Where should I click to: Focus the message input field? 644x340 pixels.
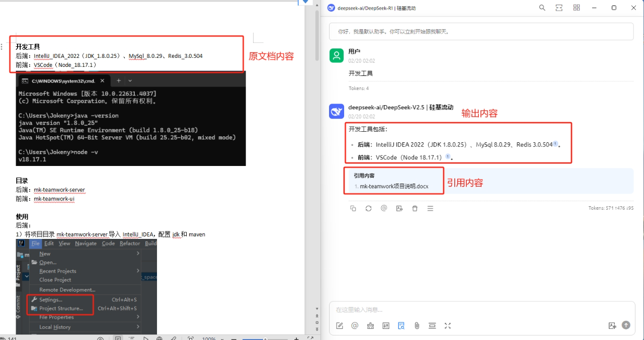[481, 310]
